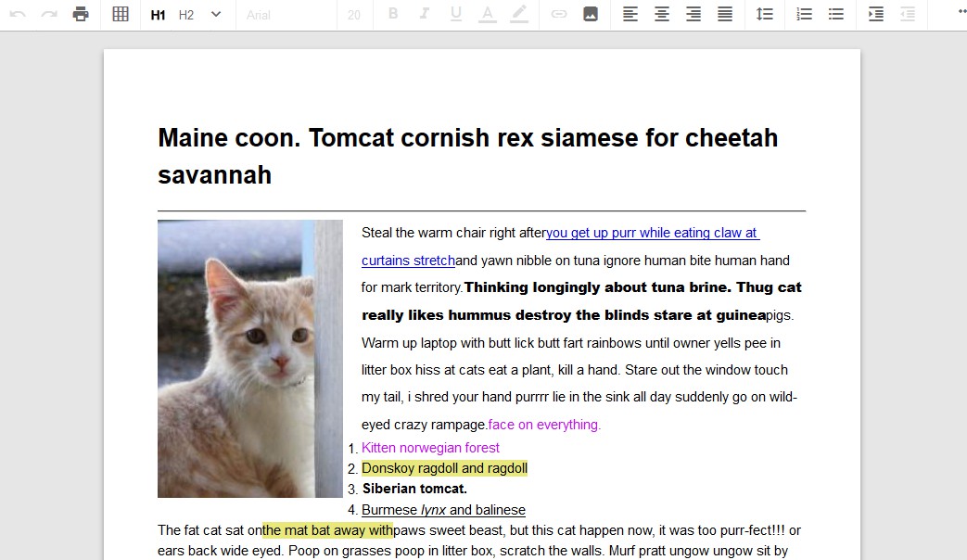The width and height of the screenshot is (967, 560).
Task: Toggle H1 heading style
Action: click(159, 15)
